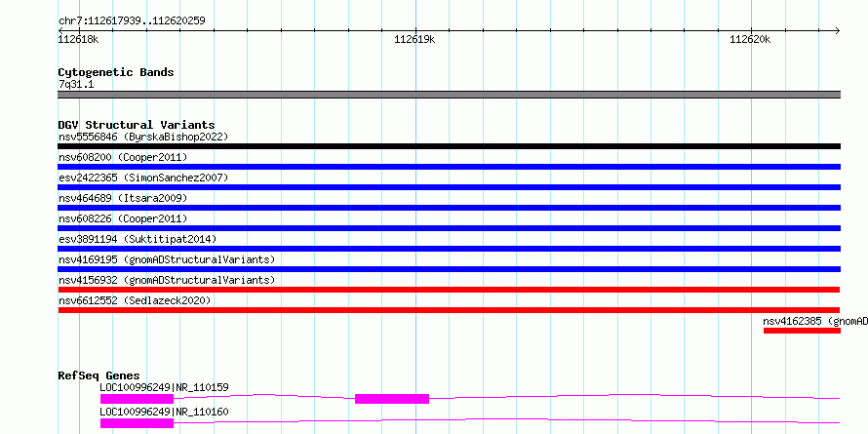Select nsv6612552 (Sedlazeck2020) label
This screenshot has width=868, height=434.
pos(135,300)
